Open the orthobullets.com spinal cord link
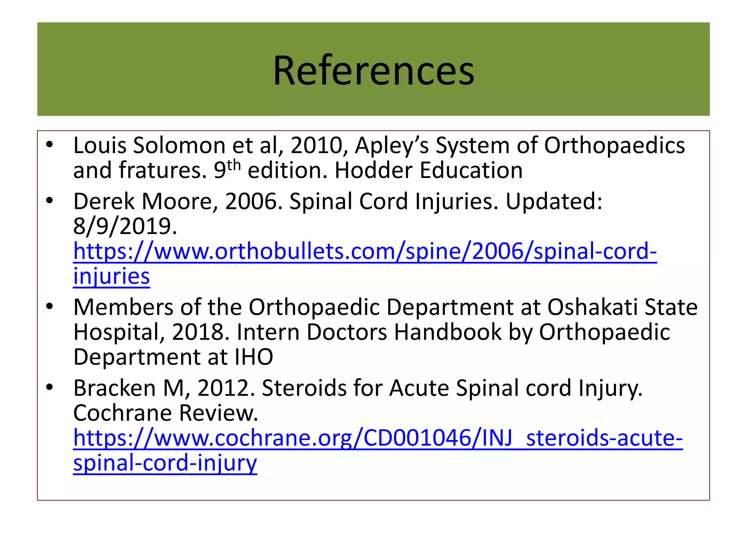Viewport: 747px width, 560px height. click(x=365, y=252)
